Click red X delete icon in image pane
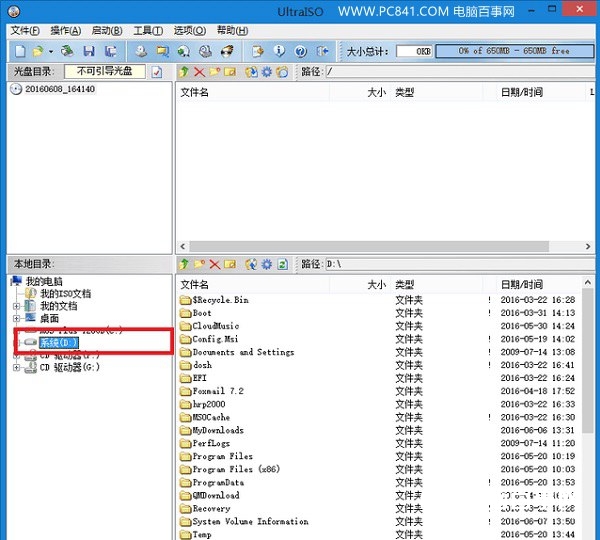This screenshot has width=600, height=540. pos(199,72)
